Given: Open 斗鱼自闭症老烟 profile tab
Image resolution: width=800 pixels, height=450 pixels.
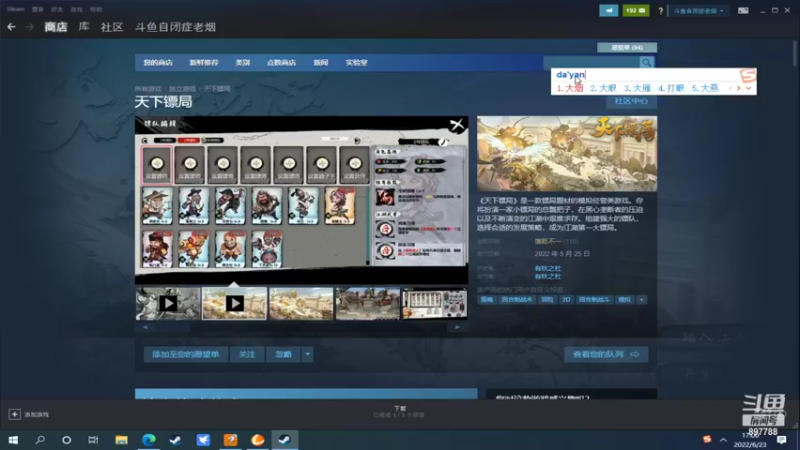Looking at the screenshot, I should point(175,27).
